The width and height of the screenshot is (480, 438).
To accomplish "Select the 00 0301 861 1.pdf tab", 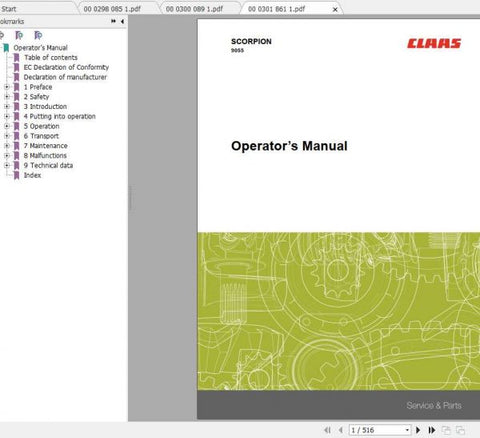I will pyautogui.click(x=276, y=9).
